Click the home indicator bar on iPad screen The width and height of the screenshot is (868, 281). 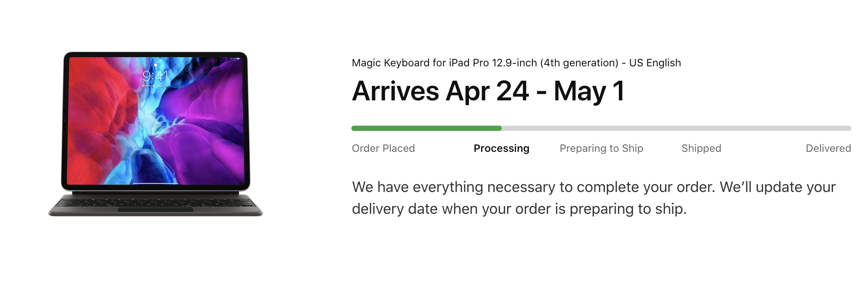pyautogui.click(x=155, y=183)
